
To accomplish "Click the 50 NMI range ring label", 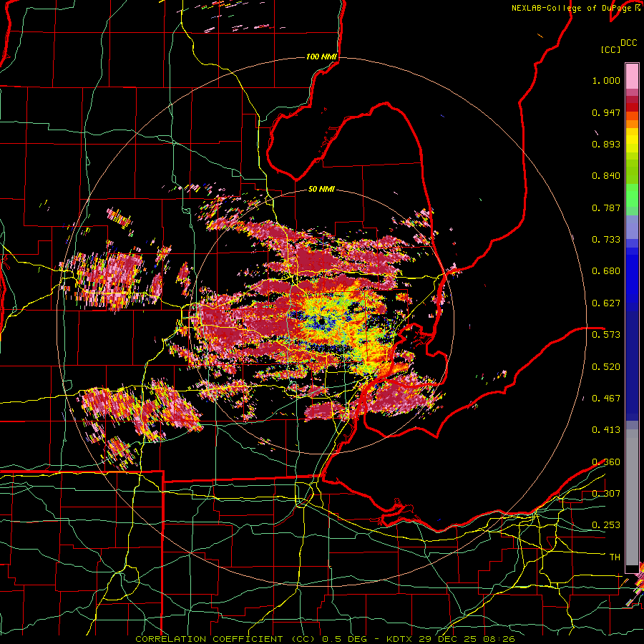I will [x=321, y=189].
